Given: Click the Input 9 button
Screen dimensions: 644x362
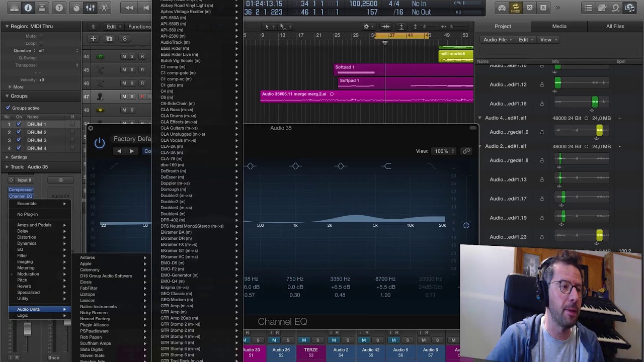Looking at the screenshot, I should tap(24, 180).
